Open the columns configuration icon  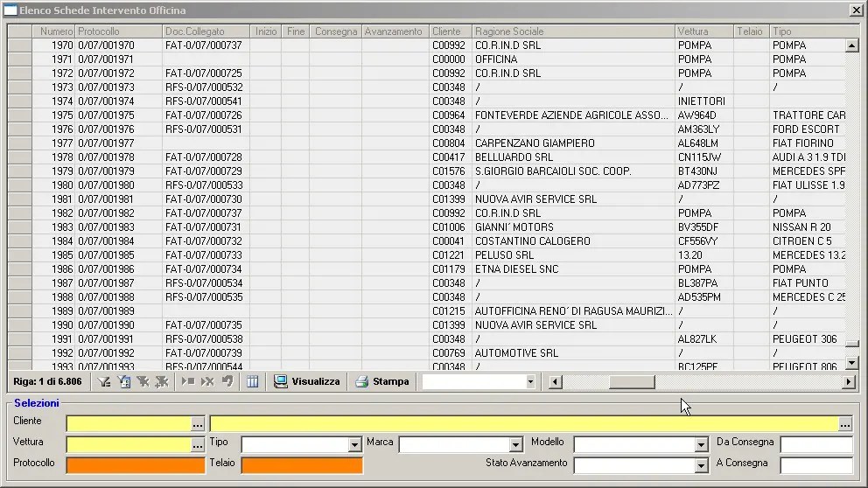coord(252,382)
